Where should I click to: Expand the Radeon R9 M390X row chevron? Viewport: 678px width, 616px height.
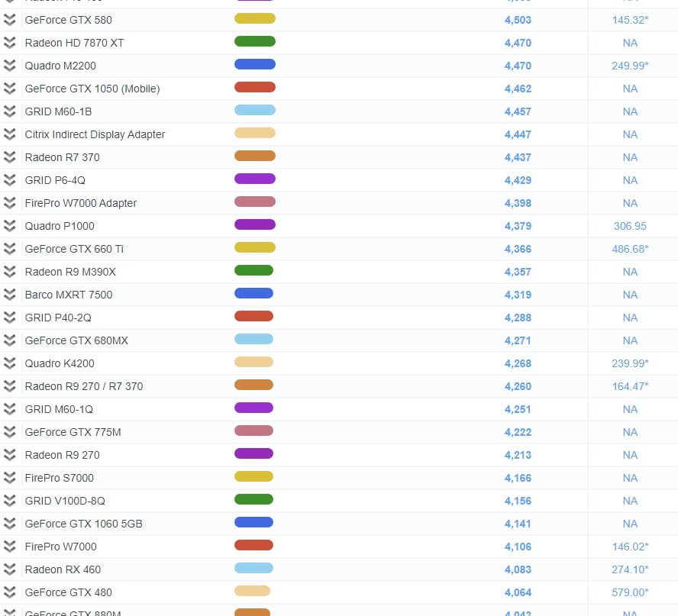point(9,272)
